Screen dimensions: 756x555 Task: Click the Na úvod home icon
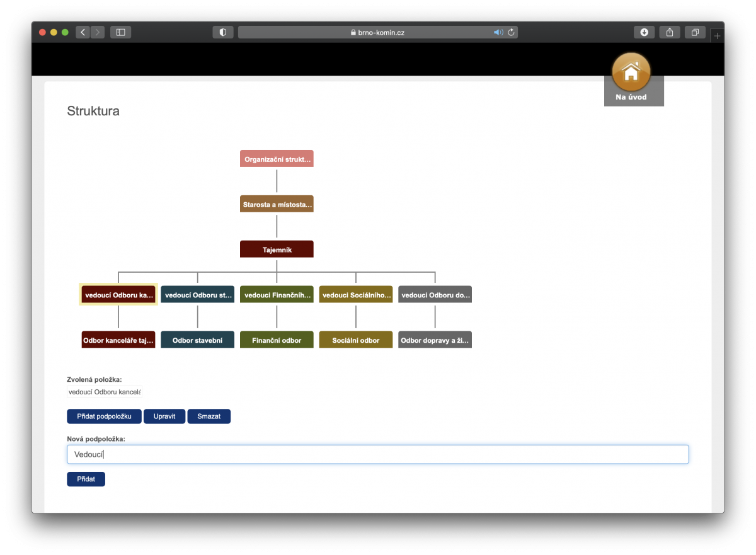coord(631,72)
